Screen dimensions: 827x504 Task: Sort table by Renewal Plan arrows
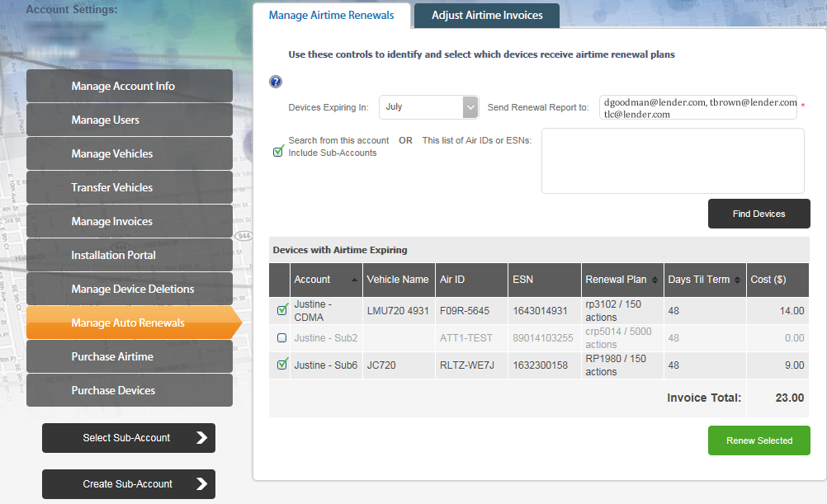pyautogui.click(x=655, y=280)
